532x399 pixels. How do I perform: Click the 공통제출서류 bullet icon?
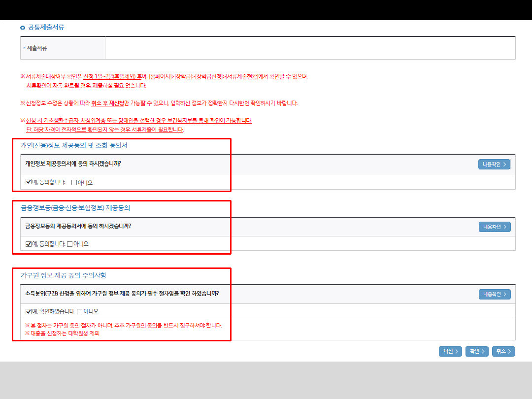click(23, 28)
